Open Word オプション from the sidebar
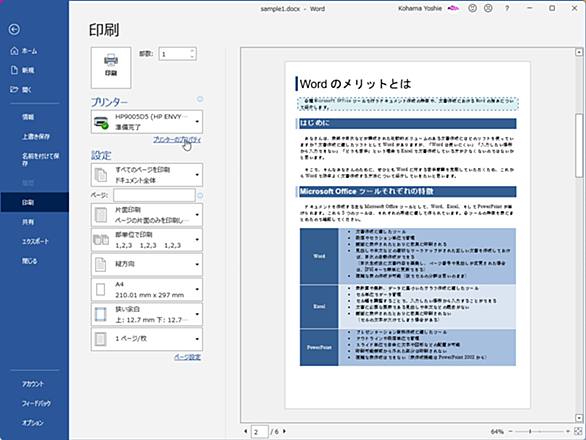 click(33, 423)
